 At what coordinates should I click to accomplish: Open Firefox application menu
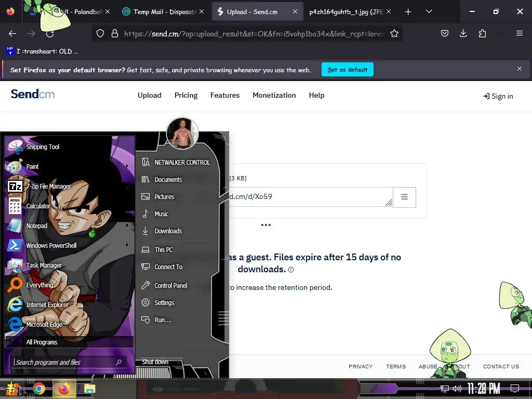[519, 33]
